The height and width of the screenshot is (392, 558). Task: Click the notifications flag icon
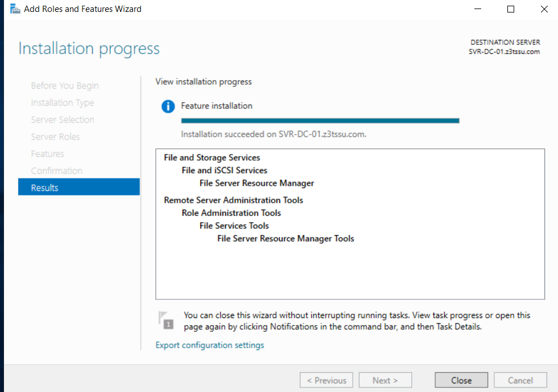coord(166,320)
